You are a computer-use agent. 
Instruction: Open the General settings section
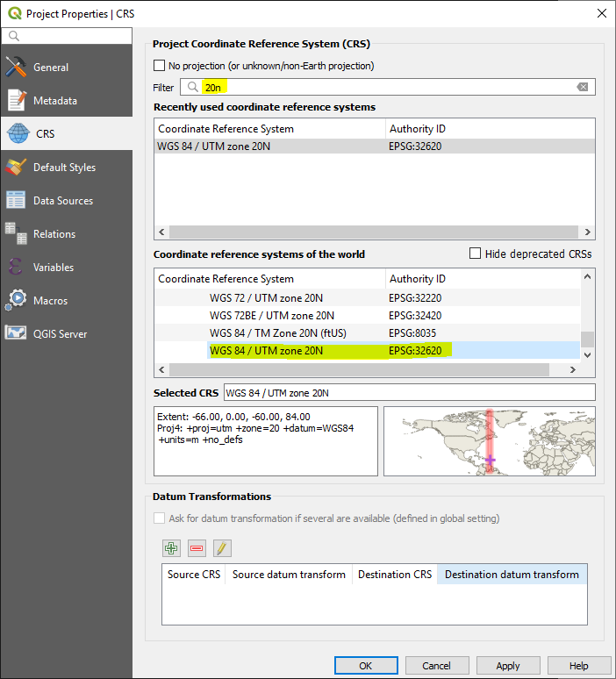51,68
